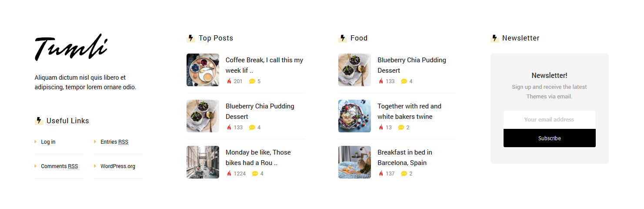Click the flame icon under Breakfast in bed post
Screen dimensions: 644x209
(381, 173)
